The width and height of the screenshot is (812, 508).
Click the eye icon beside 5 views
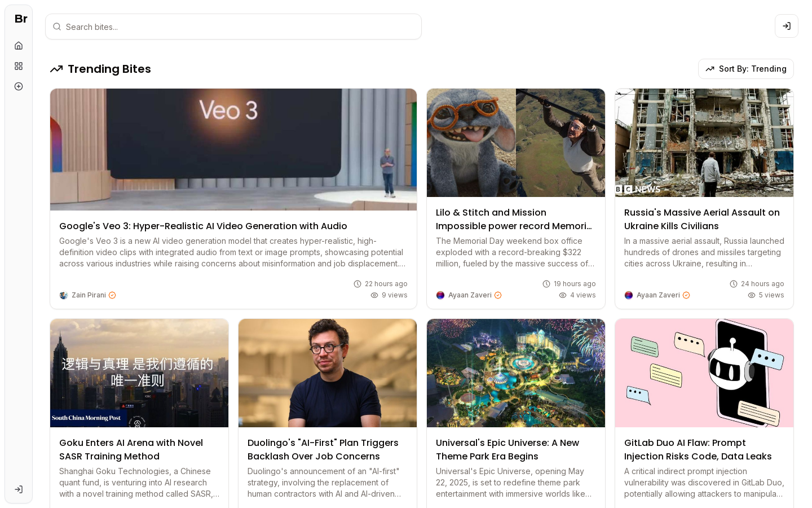click(x=752, y=295)
